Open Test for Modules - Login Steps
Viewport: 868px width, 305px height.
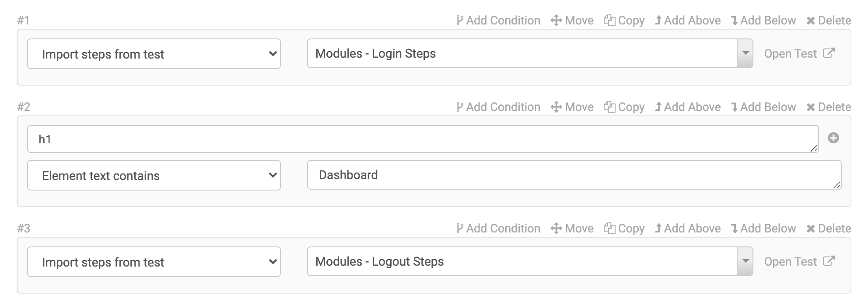(799, 53)
